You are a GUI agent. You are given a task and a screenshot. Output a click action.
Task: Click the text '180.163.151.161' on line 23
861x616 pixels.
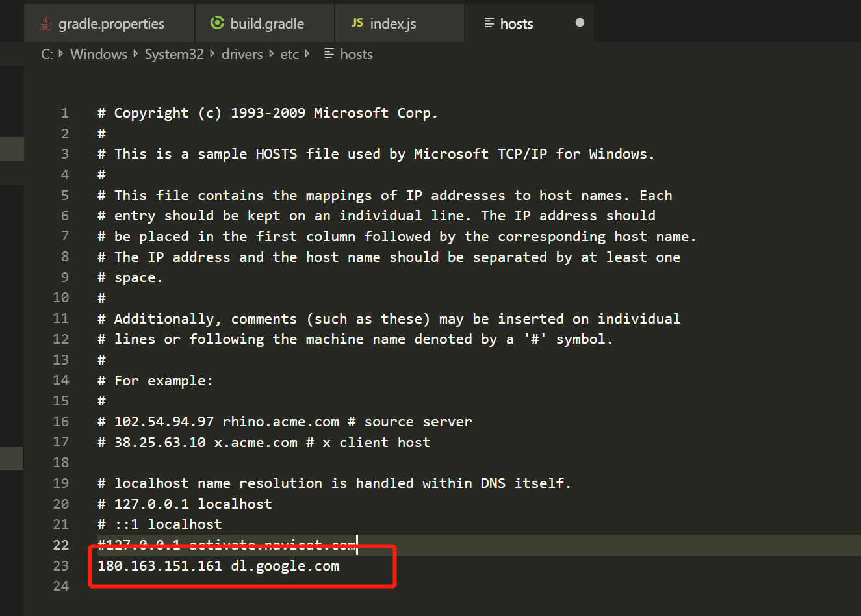[x=160, y=566]
